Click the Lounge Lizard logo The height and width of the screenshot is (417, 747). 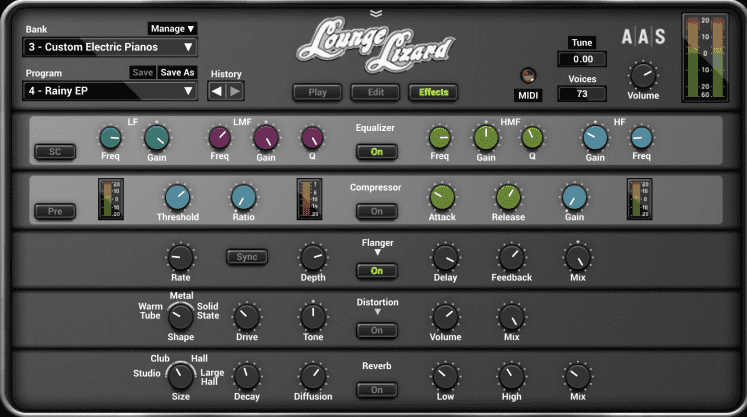(x=376, y=45)
